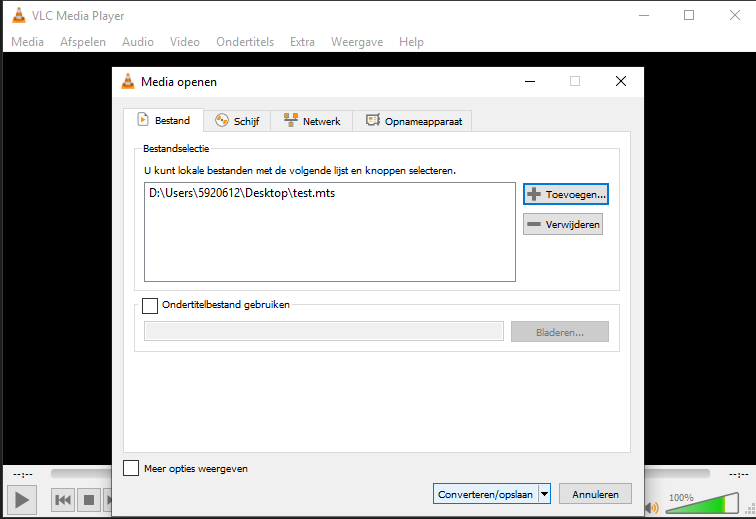Maximize the VLC Media Player window

pos(689,15)
